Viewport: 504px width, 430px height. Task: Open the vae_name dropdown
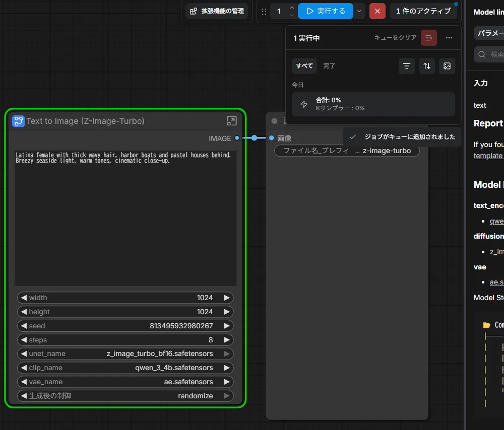point(125,382)
